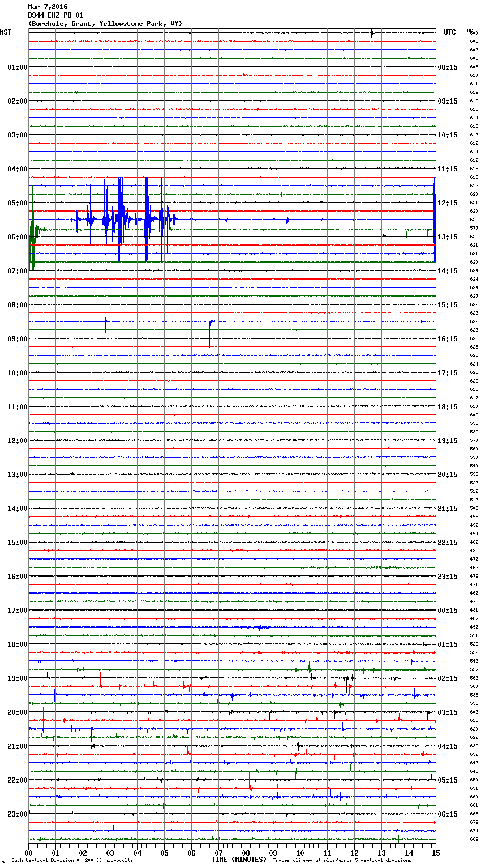Viewport: 481px width, 868px height.
Task: Click the 02:15 UTC time label
Action: [448, 678]
